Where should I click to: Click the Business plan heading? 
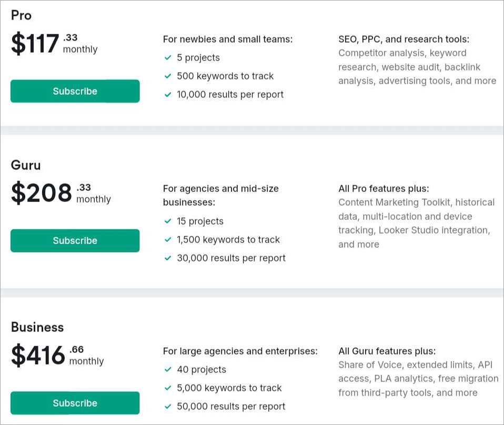[37, 327]
